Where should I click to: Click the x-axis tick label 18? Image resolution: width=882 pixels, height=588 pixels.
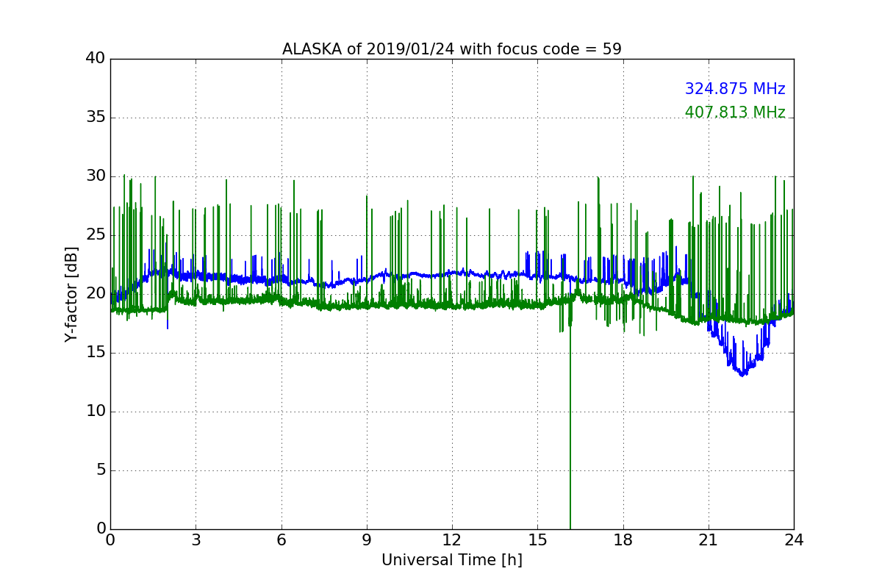point(623,540)
